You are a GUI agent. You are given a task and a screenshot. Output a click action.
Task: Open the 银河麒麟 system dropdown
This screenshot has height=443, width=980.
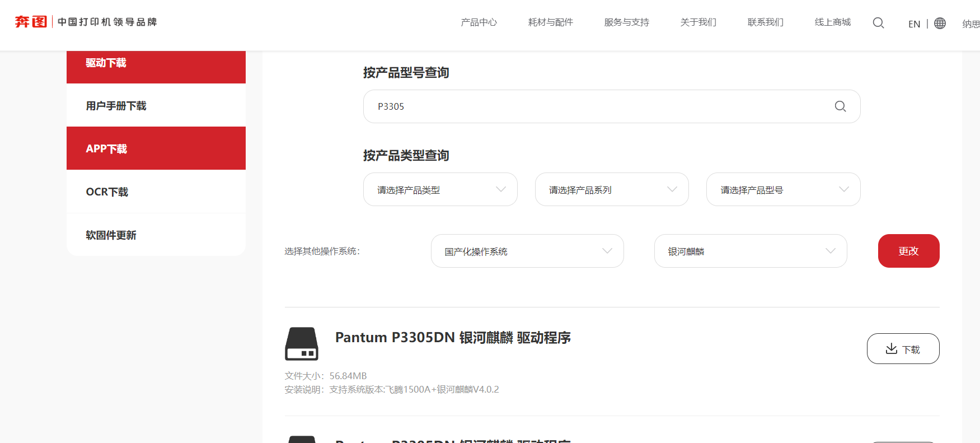coord(751,251)
